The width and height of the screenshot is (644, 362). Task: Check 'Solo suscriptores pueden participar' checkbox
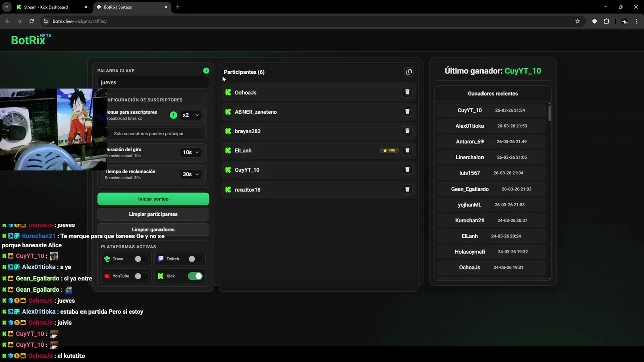108,134
